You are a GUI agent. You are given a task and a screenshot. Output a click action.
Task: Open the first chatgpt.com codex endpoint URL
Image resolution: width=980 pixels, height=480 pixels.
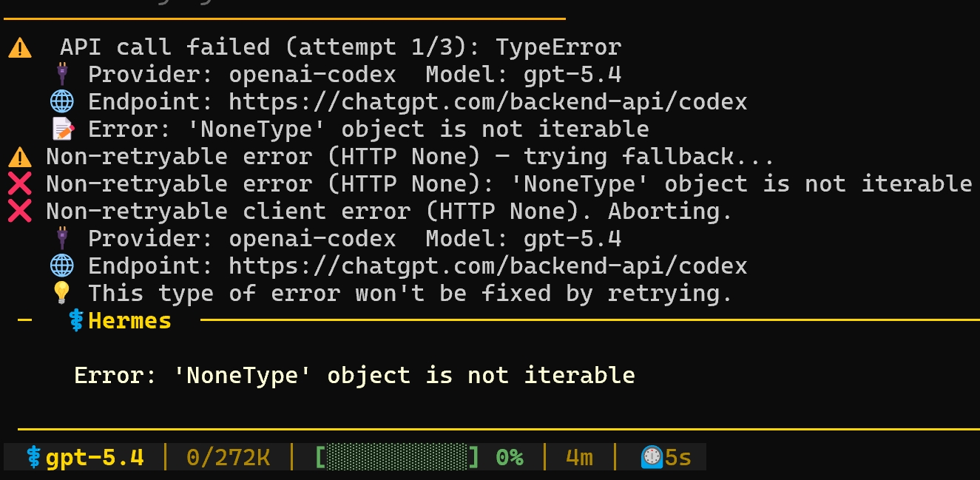488,102
